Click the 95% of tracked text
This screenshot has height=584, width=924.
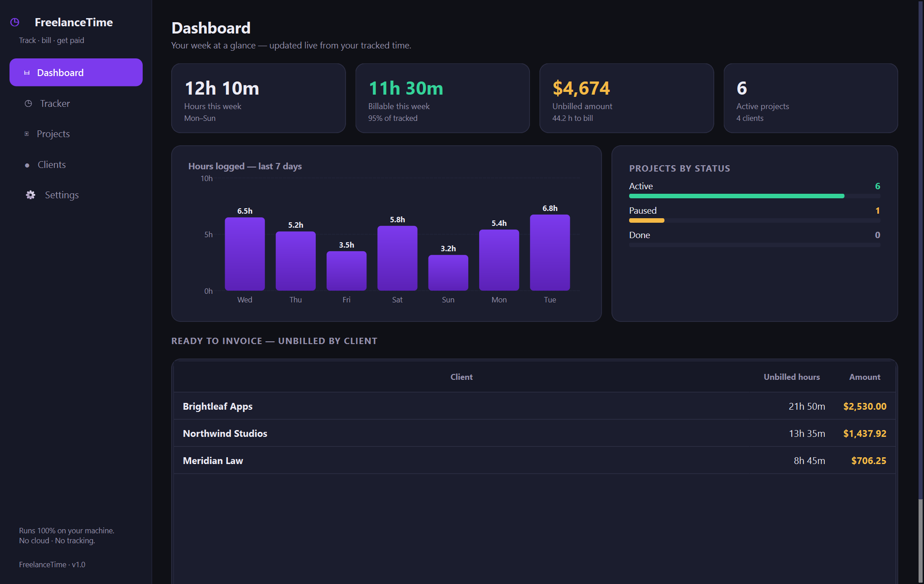[393, 118]
